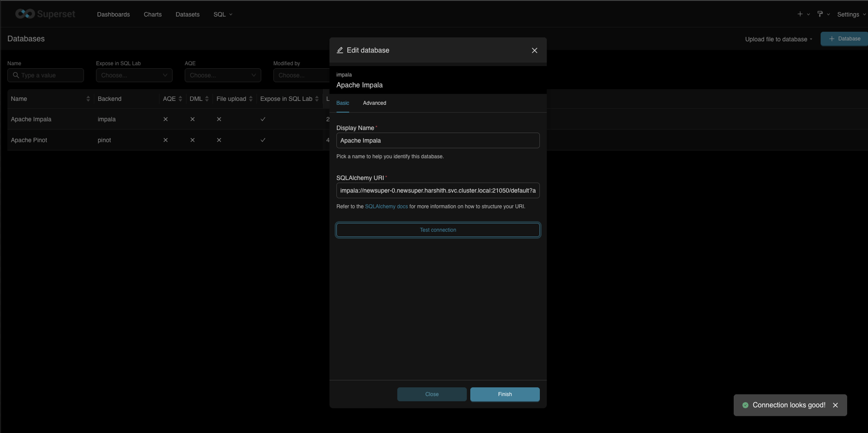
Task: Dismiss the Connection looks good toast
Action: tap(835, 405)
